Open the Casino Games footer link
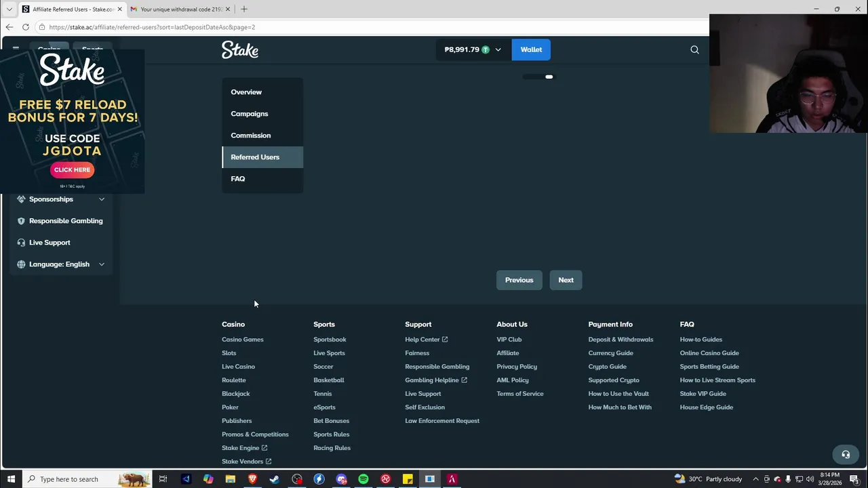The width and height of the screenshot is (868, 488). point(243,340)
